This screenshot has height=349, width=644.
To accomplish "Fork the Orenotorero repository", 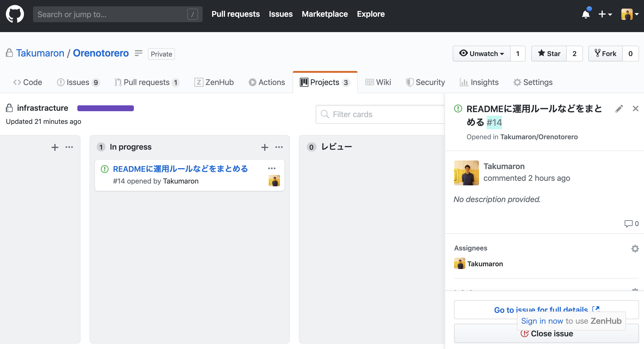I will [x=605, y=54].
